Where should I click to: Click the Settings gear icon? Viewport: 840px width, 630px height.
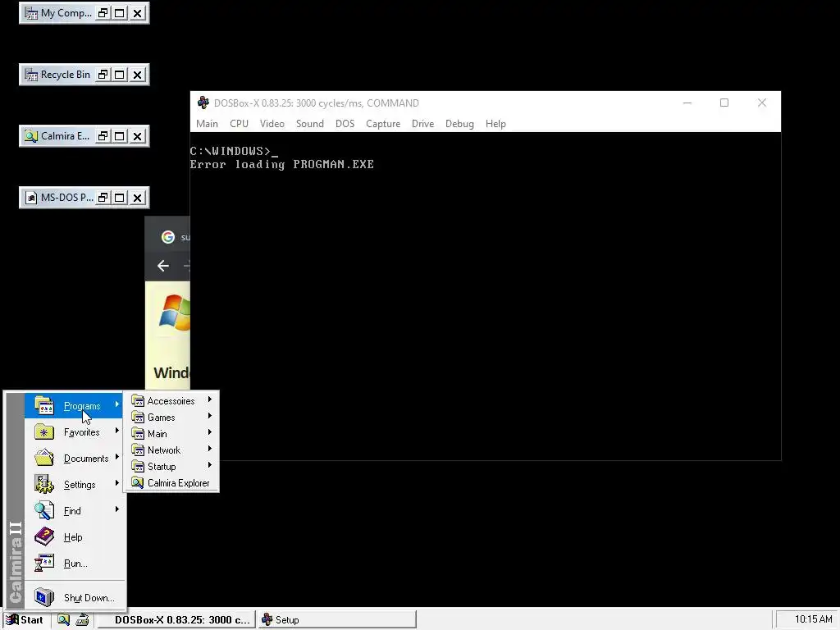pyautogui.click(x=44, y=484)
